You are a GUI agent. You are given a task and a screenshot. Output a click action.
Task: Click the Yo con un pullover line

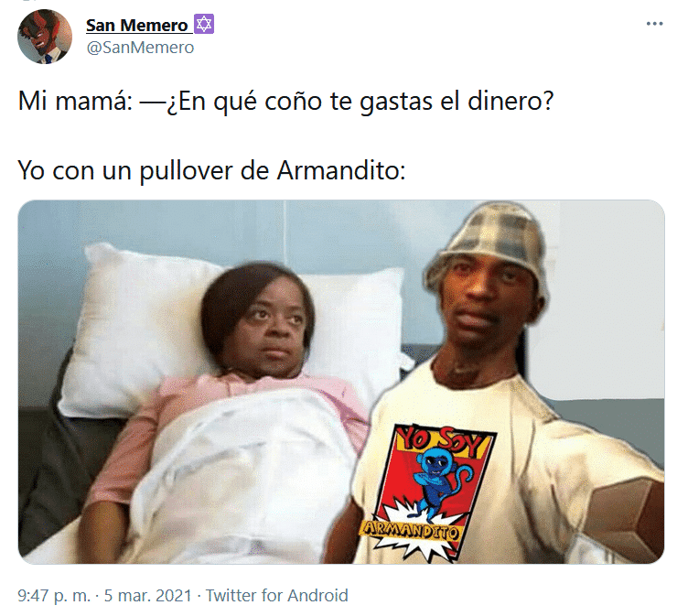tap(211, 170)
